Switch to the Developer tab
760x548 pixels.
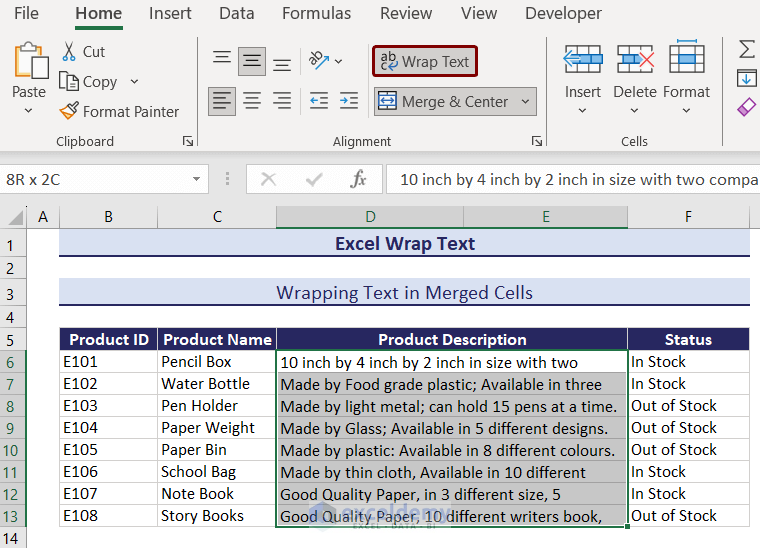pos(563,14)
